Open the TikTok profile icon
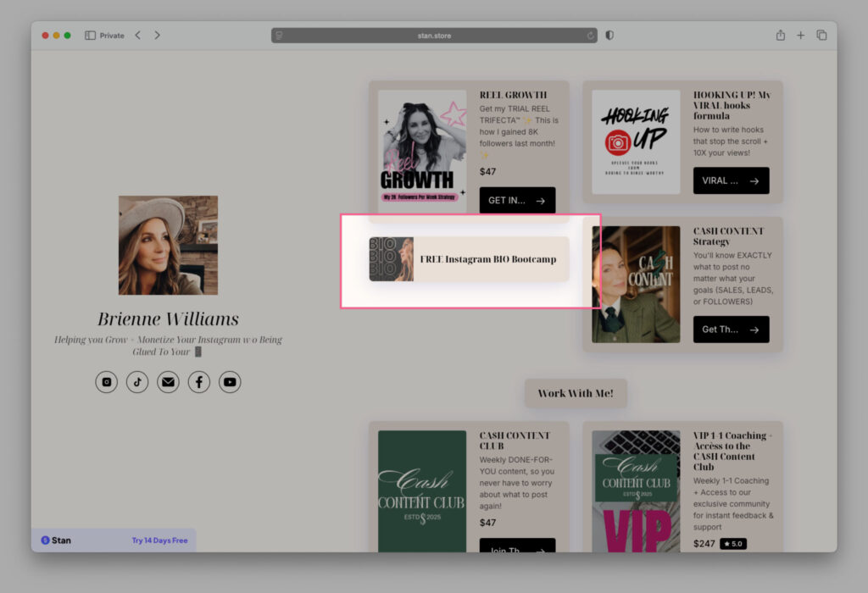Image resolution: width=868 pixels, height=593 pixels. 137,382
